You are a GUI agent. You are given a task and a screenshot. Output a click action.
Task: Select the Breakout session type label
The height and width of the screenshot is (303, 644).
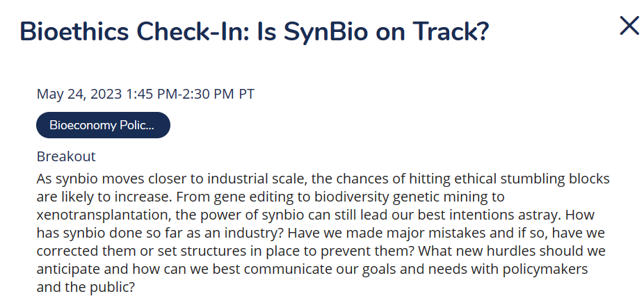coord(66,156)
